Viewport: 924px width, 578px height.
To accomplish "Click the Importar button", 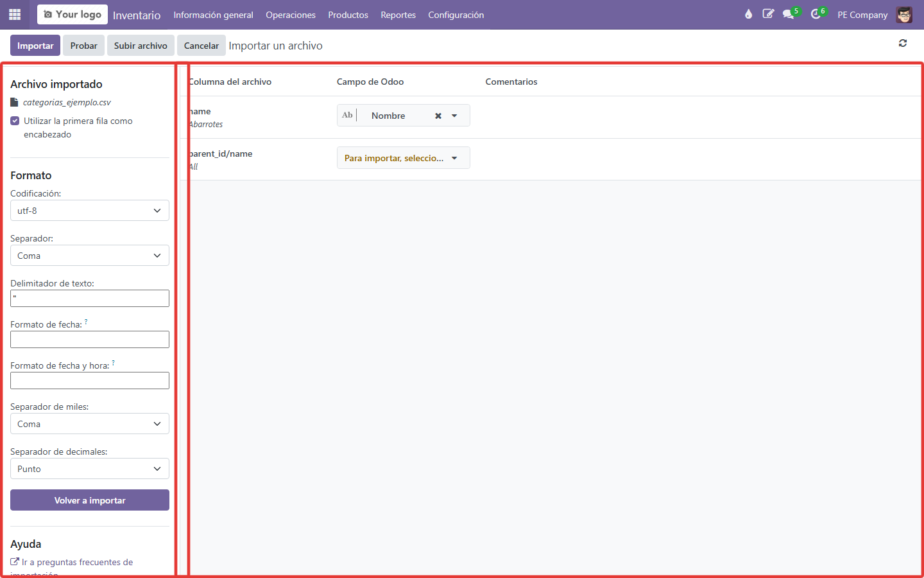I will point(35,46).
